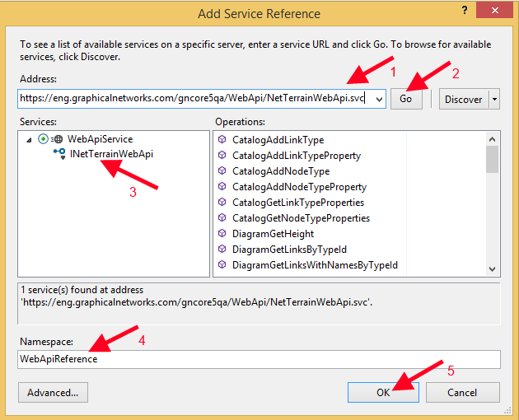This screenshot has height=420, width=519.
Task: Click the CatalogAddNodeType operation icon
Action: click(x=222, y=171)
